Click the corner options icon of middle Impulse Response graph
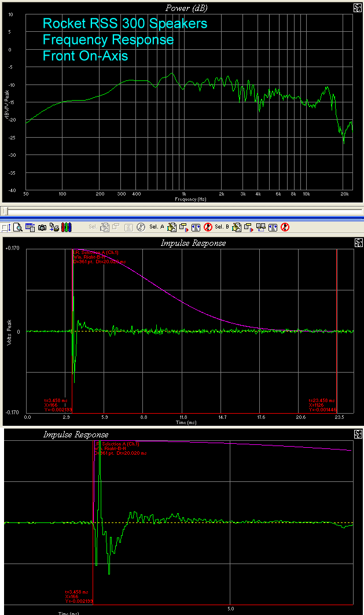Image resolution: width=364 pixels, height=615 pixels. point(358,242)
